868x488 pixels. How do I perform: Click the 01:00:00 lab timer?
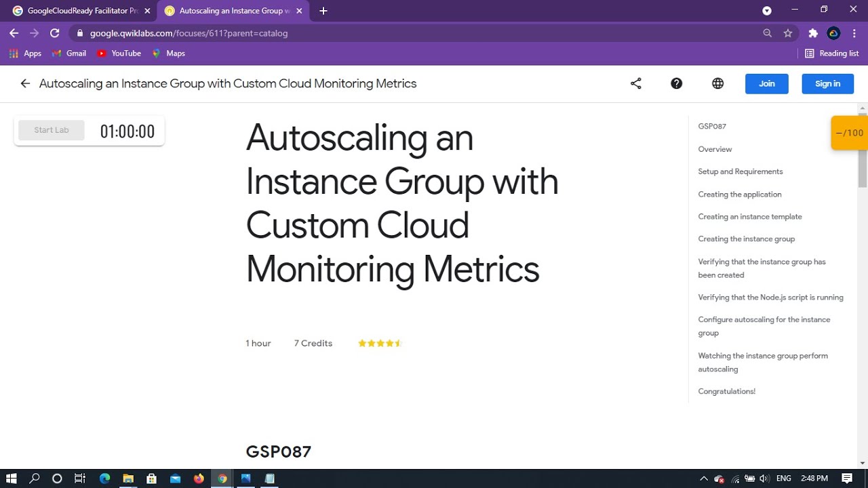click(127, 131)
